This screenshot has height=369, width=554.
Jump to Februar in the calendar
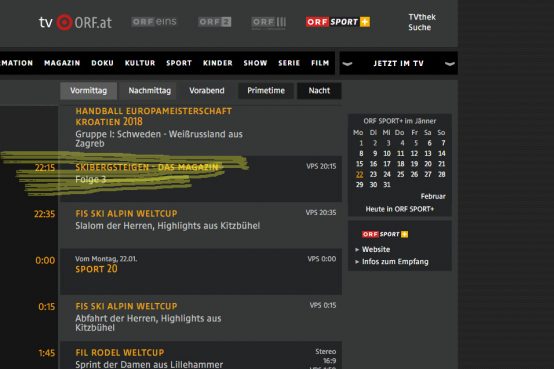coord(433,196)
